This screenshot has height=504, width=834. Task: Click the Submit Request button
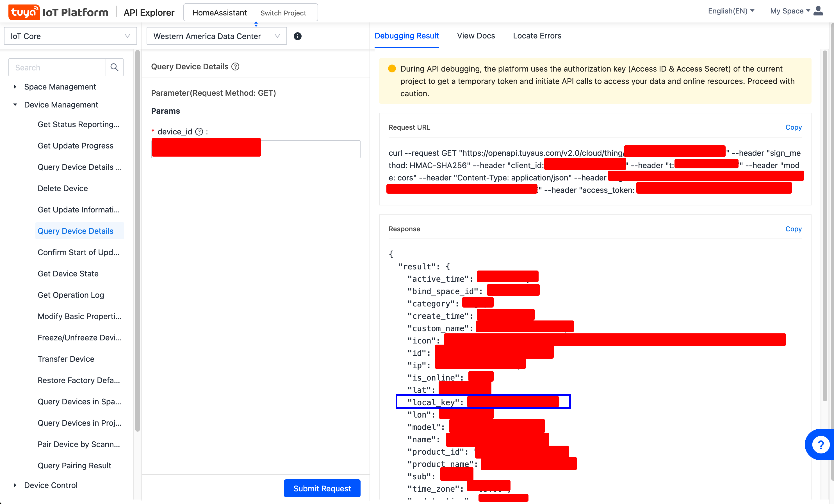tap(322, 488)
